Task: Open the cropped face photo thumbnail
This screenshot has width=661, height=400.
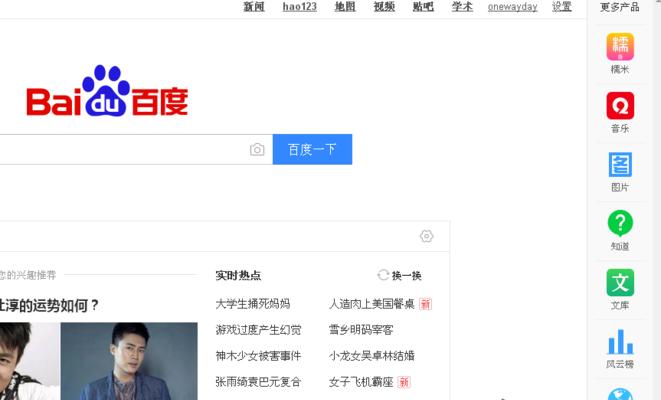Action: click(x=30, y=361)
